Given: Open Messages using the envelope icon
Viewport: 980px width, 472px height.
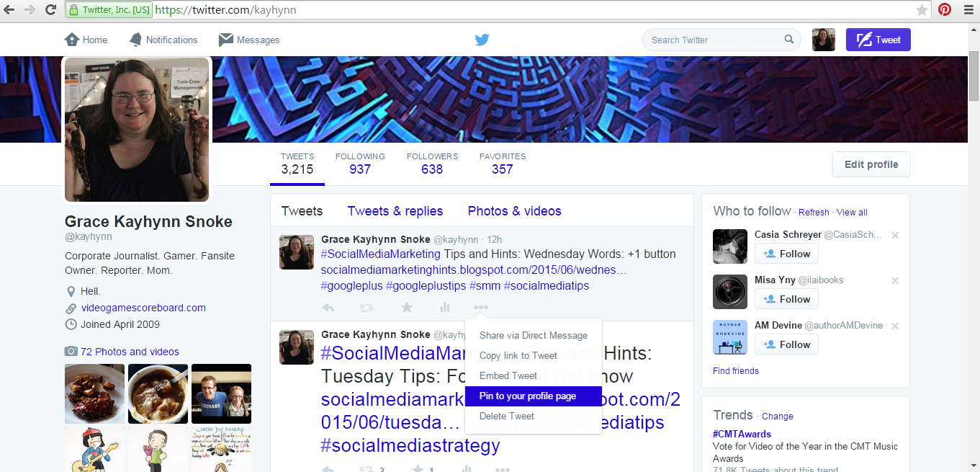Looking at the screenshot, I should point(225,40).
